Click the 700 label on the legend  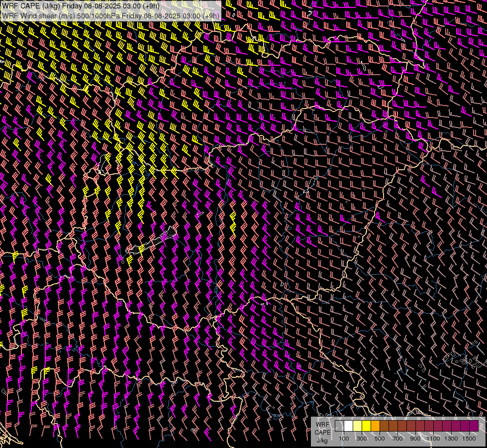tap(397, 439)
